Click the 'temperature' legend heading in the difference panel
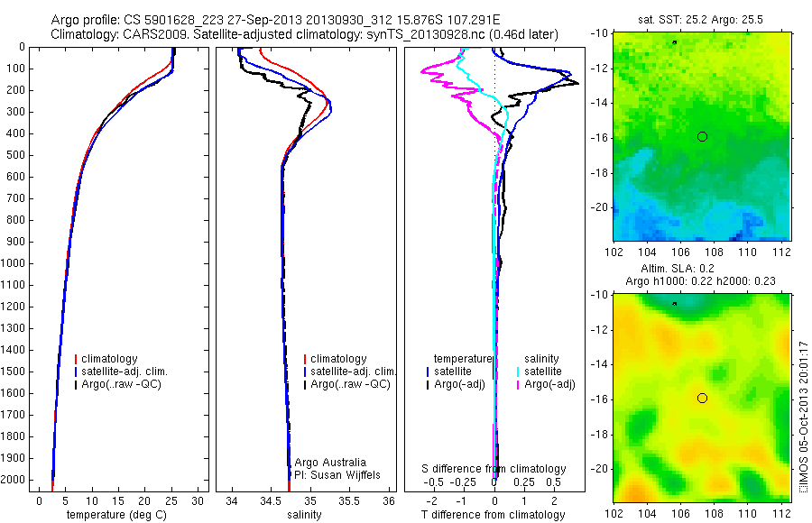 462,359
